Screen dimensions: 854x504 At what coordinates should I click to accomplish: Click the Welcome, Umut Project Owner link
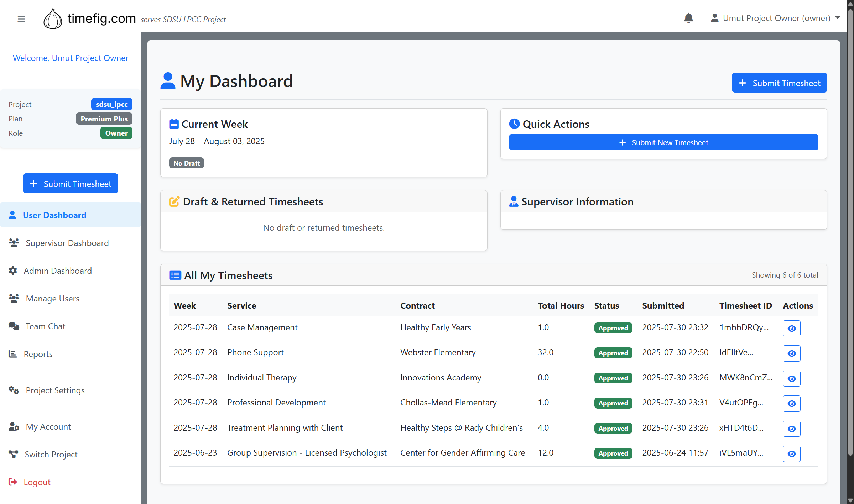[70, 58]
